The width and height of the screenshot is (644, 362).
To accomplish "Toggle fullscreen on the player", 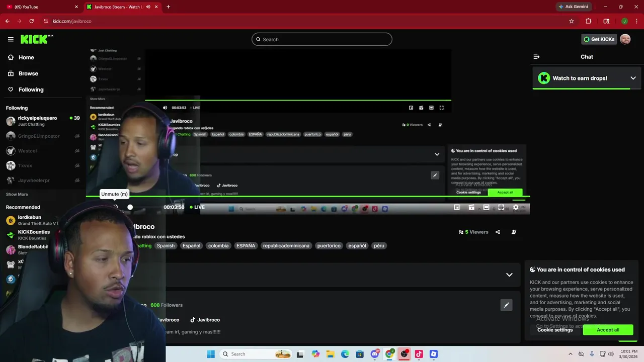I will [501, 207].
